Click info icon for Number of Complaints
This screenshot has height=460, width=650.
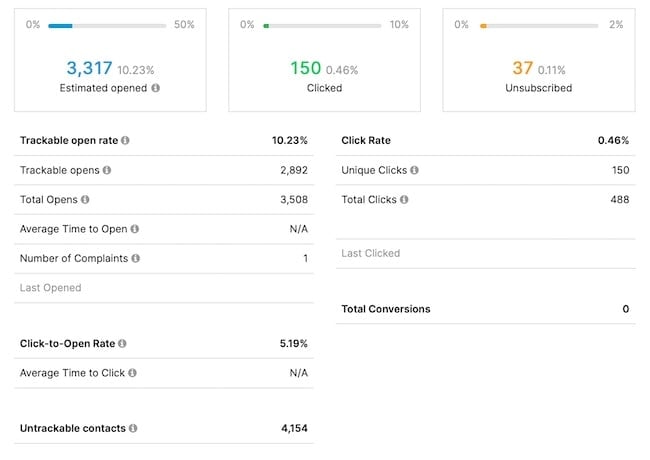(x=136, y=258)
